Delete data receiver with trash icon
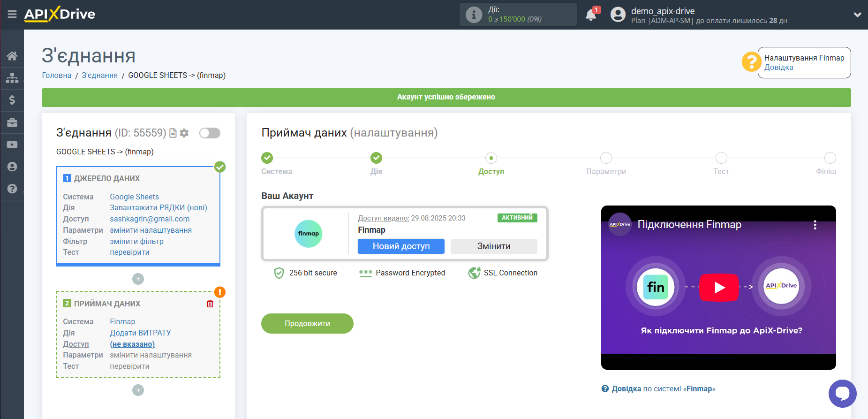868x419 pixels. (210, 304)
